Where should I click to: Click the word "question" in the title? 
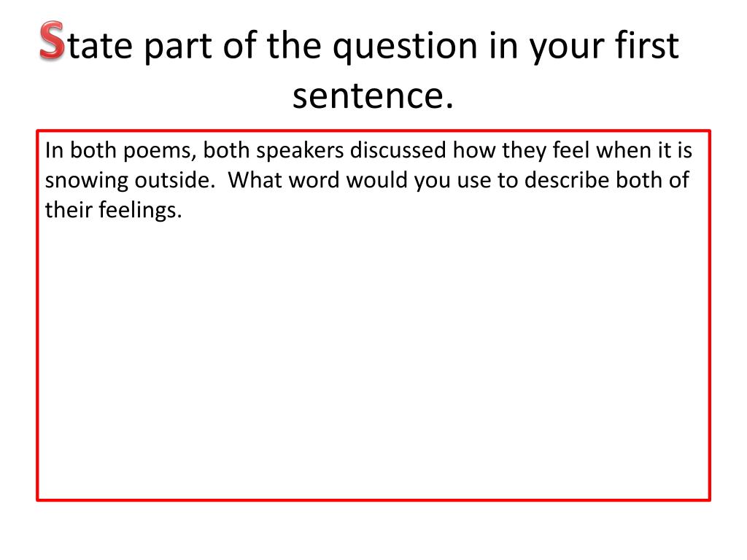click(405, 47)
